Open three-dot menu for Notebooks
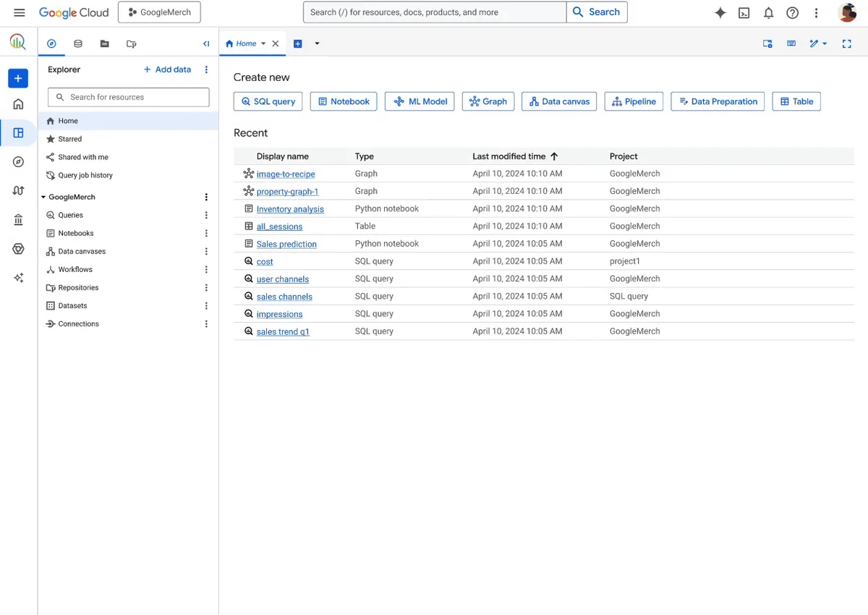Screen dimensions: 868x615 pos(206,233)
